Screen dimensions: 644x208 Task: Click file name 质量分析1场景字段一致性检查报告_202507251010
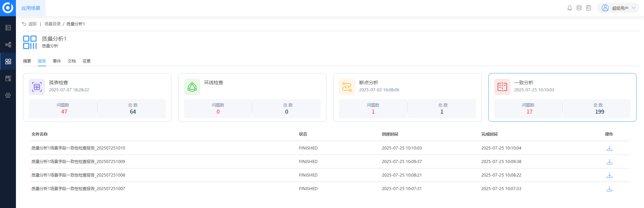pos(78,148)
